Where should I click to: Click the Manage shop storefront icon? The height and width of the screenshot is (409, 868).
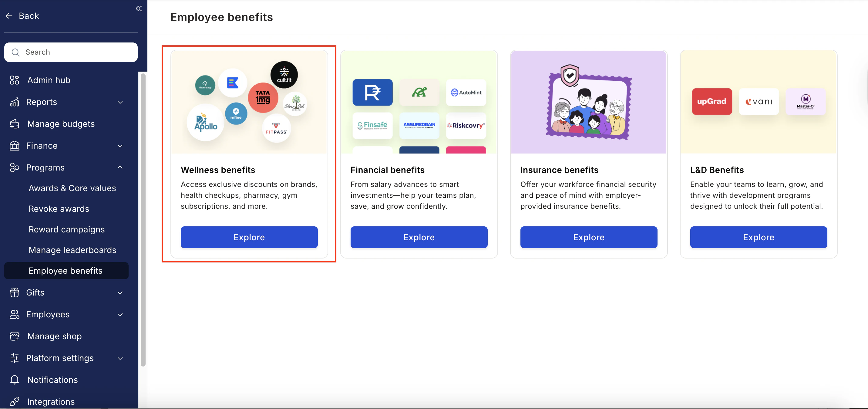(x=15, y=336)
